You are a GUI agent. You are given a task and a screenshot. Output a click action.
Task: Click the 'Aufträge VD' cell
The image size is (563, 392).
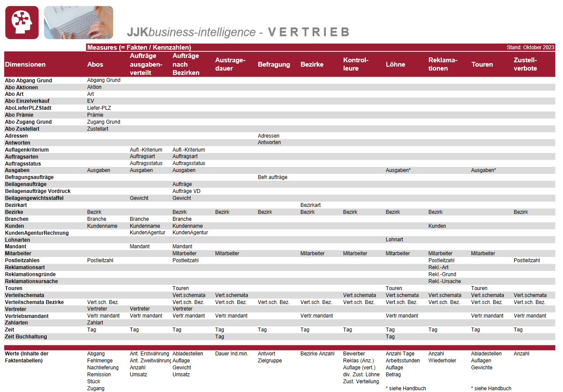click(x=187, y=191)
